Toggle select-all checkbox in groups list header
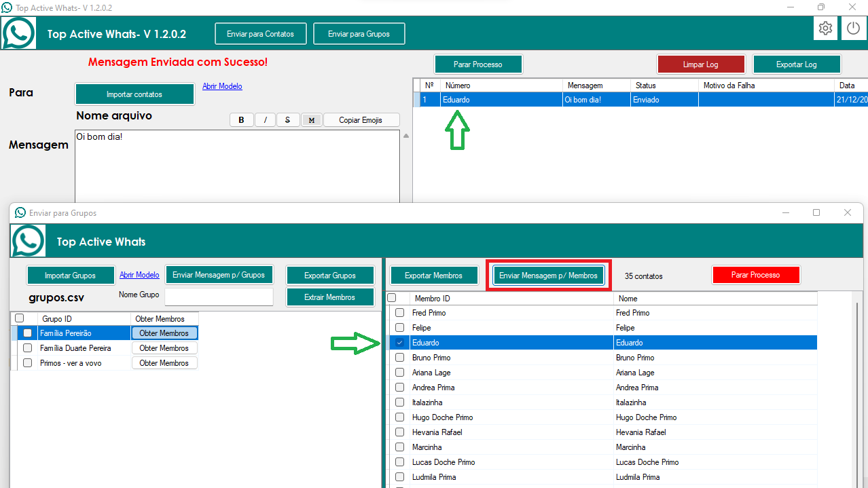 click(x=19, y=318)
